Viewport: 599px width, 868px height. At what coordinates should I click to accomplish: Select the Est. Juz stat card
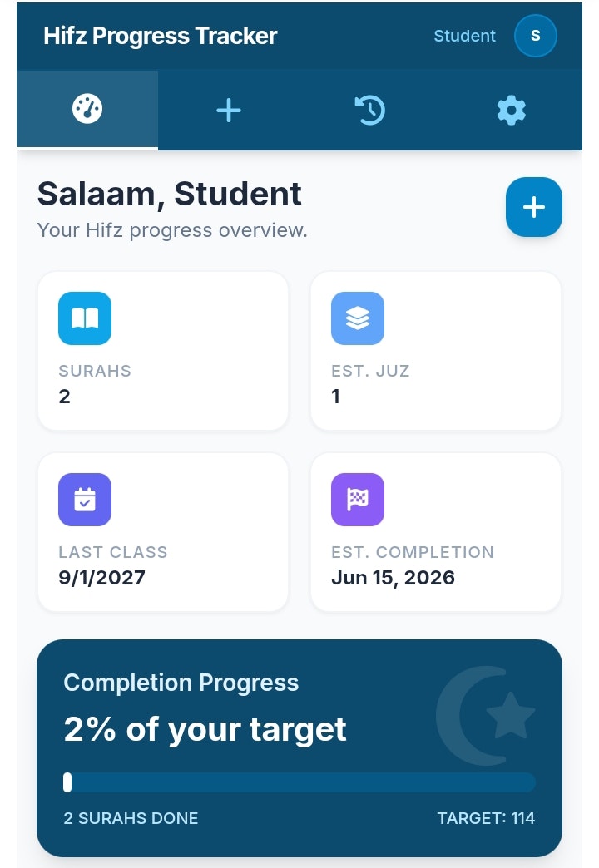click(435, 349)
